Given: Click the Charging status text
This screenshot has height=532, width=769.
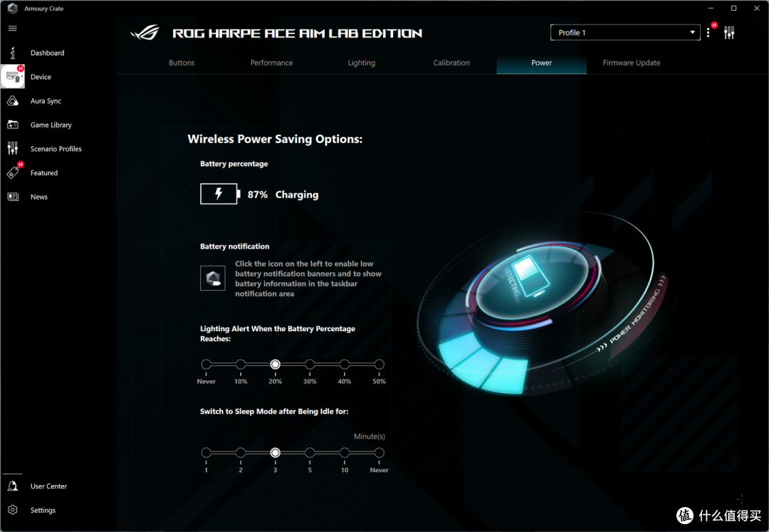Looking at the screenshot, I should (297, 195).
